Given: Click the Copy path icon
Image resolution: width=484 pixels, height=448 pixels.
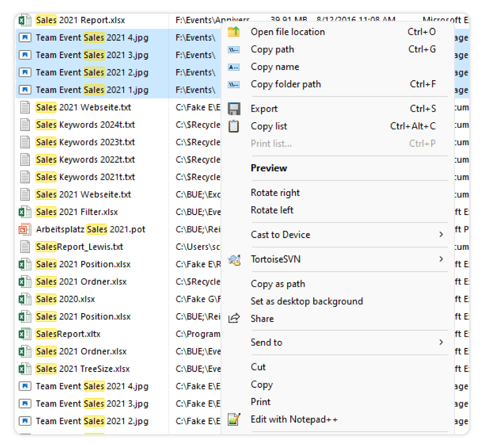Looking at the screenshot, I should point(234,50).
